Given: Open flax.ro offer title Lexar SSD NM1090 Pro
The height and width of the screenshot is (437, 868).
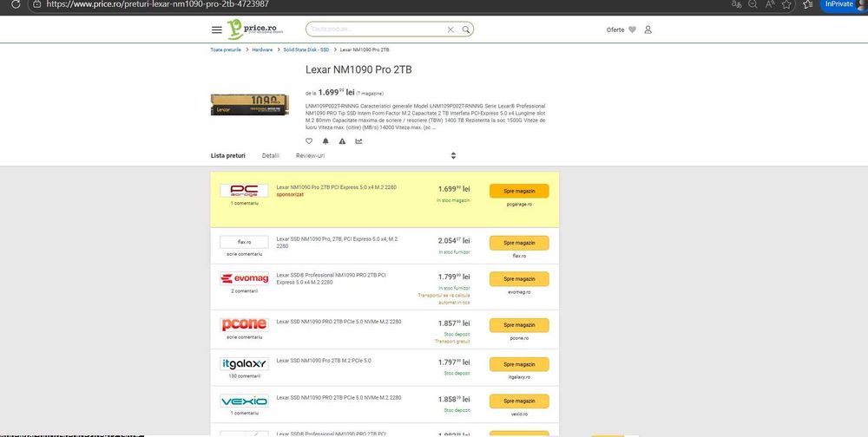Looking at the screenshot, I should pos(337,242).
